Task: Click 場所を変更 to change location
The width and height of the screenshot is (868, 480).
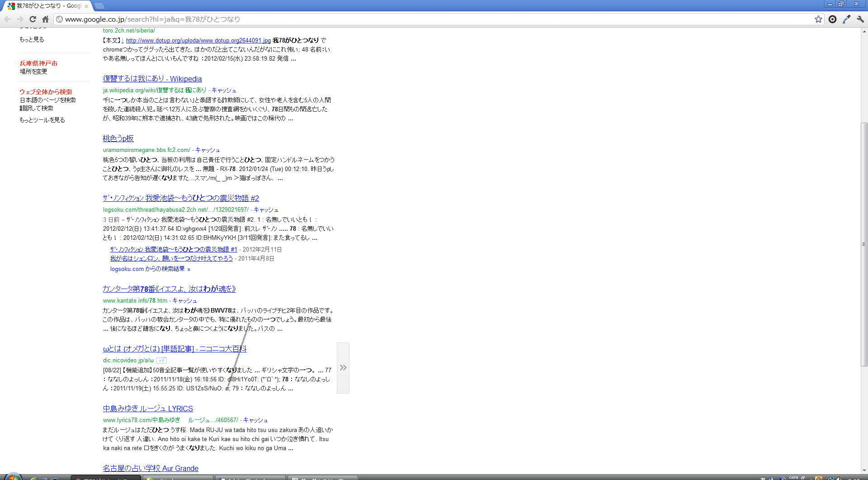Action: pyautogui.click(x=33, y=71)
